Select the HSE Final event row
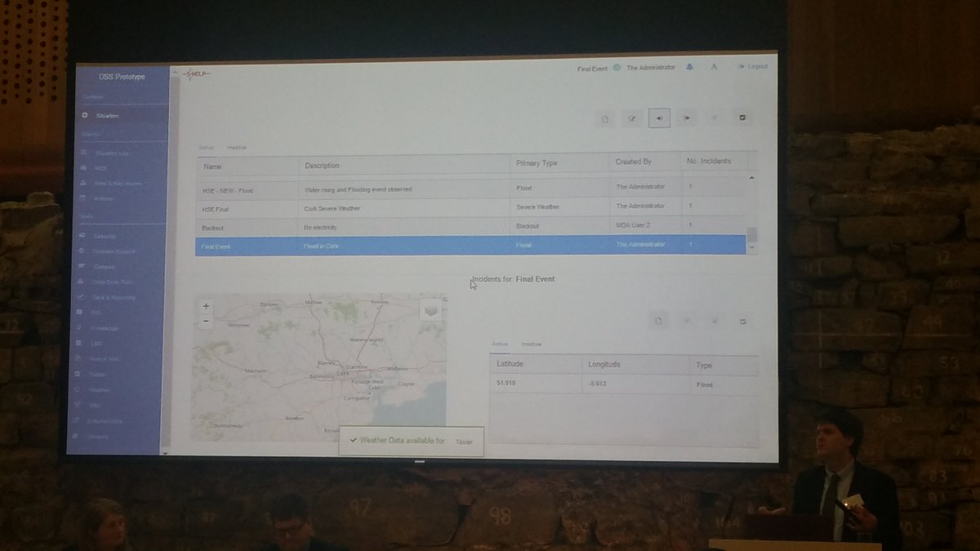Viewport: 980px width, 551px height. click(x=470, y=207)
